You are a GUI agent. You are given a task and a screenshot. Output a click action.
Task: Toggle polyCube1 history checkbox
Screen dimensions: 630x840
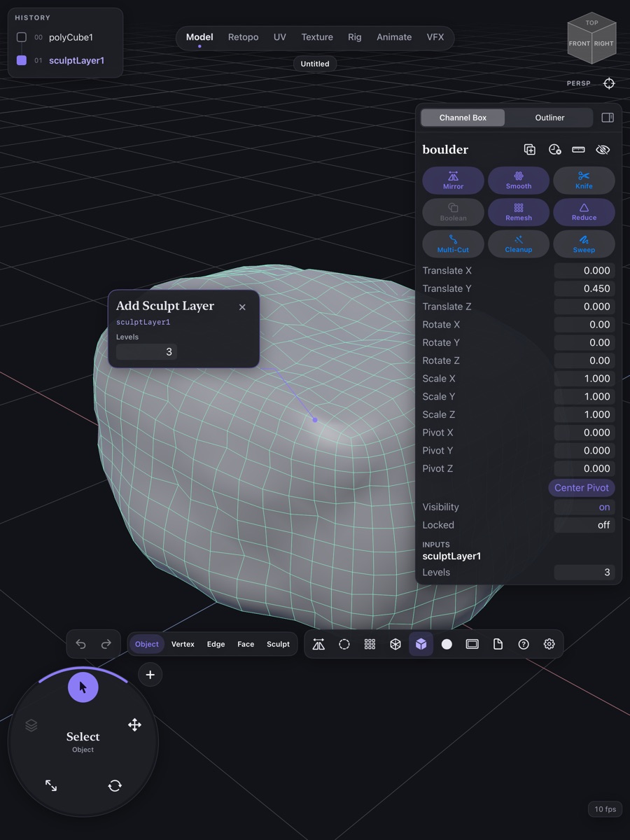click(22, 37)
